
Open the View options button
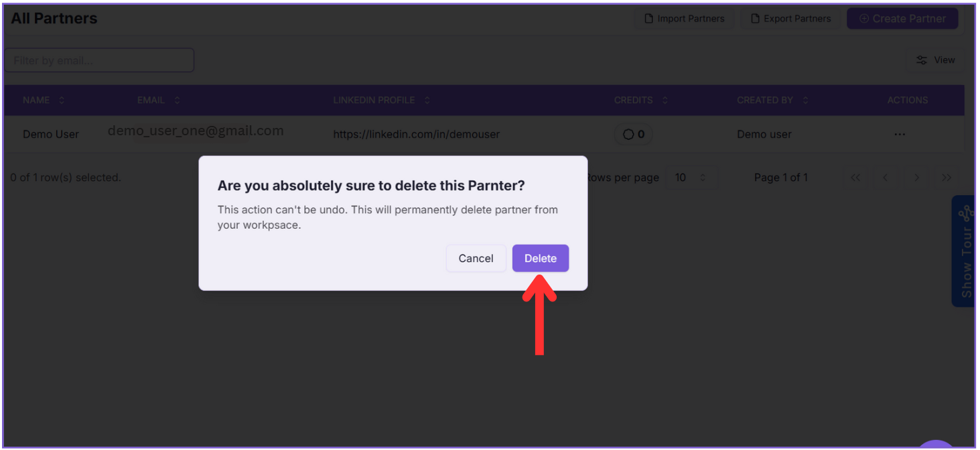point(935,60)
